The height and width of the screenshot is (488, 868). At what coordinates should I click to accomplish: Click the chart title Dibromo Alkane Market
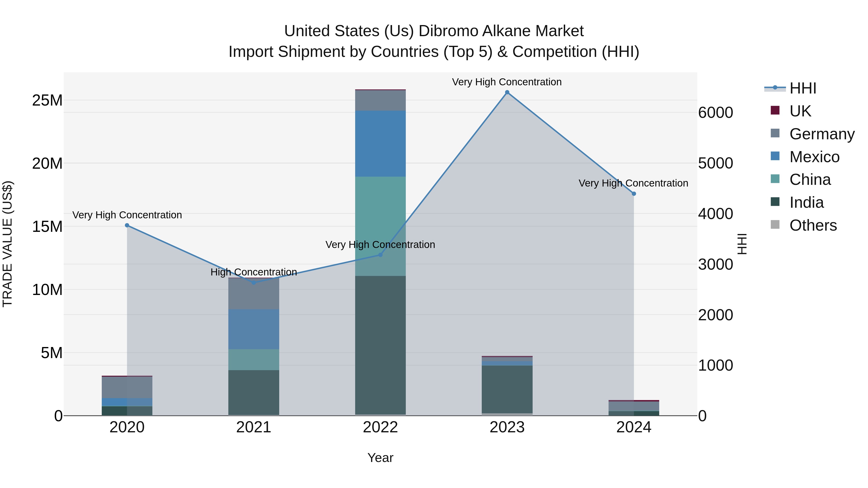(434, 31)
